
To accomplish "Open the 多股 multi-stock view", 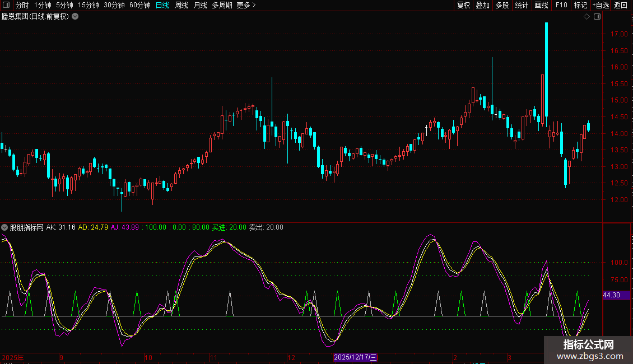I will tap(502, 5).
